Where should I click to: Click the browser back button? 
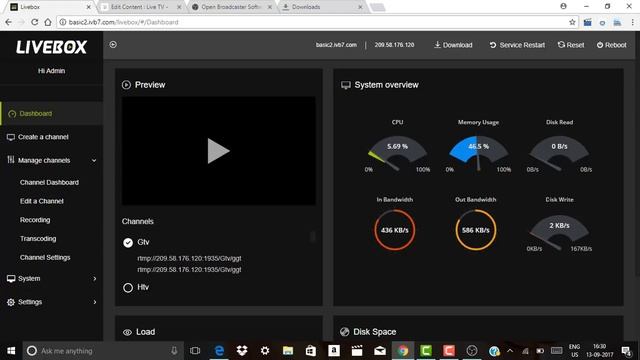coord(9,22)
